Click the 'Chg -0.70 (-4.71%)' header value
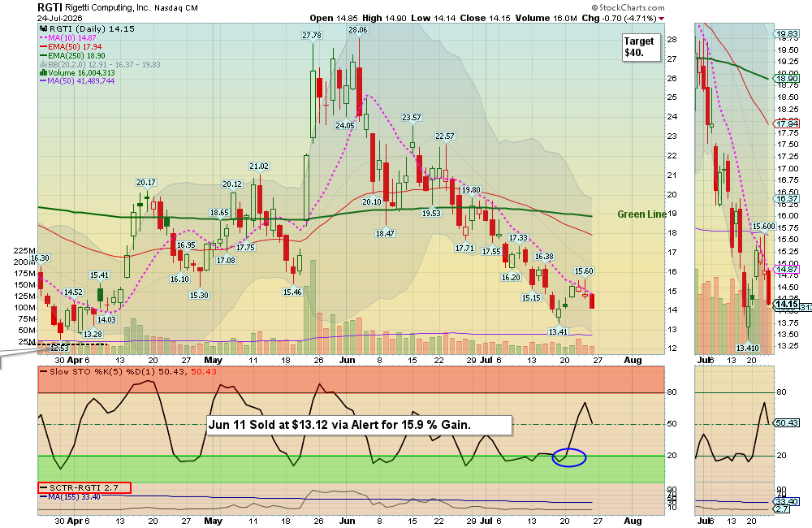 619,18
